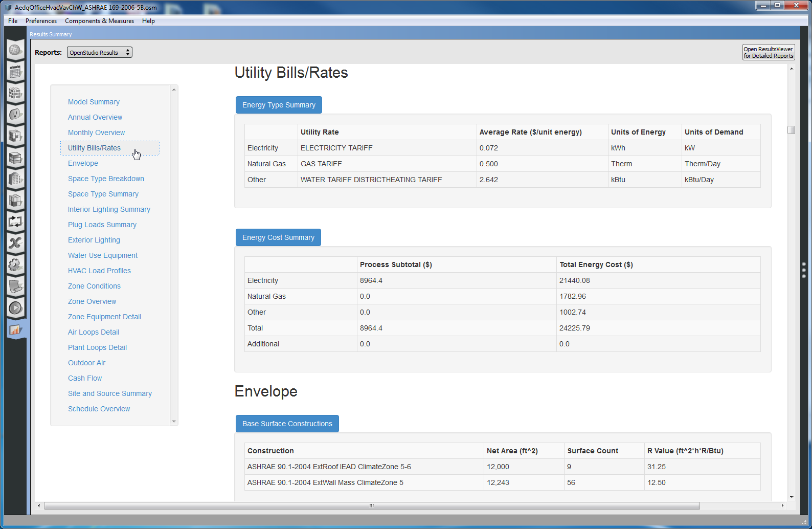
Task: Open the Preferences menu
Action: [41, 21]
